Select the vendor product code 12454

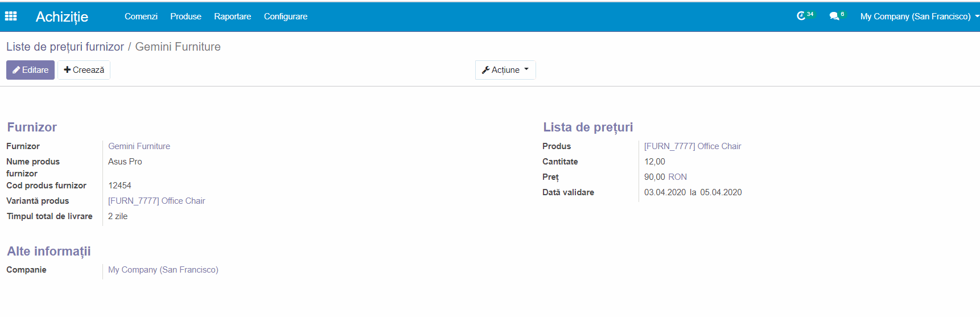pos(120,186)
